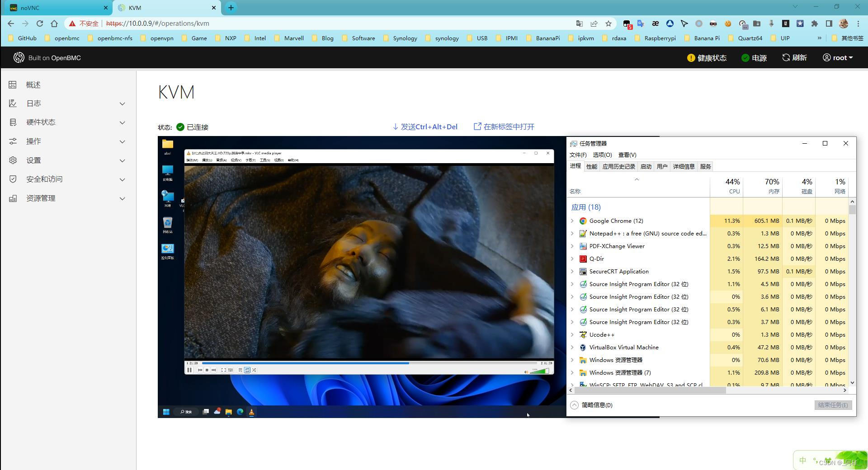868x470 pixels.
Task: Skip to previous media in VLC
Action: 200,370
